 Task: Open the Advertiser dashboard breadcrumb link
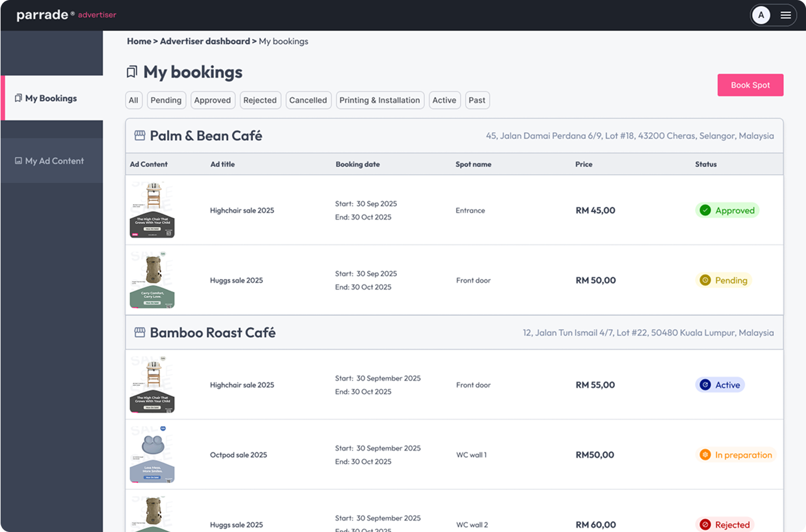coord(205,41)
